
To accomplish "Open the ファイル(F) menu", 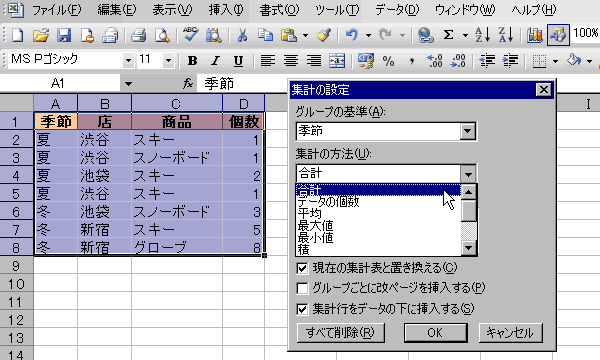I will click(x=56, y=10).
